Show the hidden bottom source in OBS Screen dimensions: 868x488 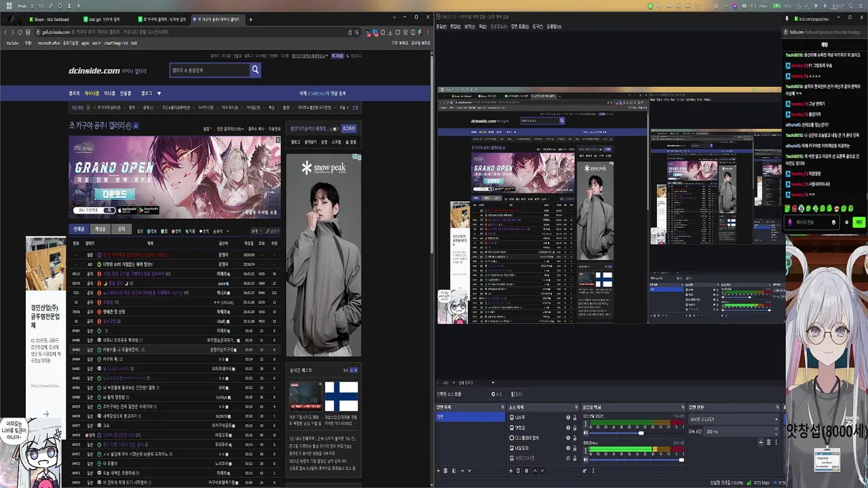(x=568, y=458)
